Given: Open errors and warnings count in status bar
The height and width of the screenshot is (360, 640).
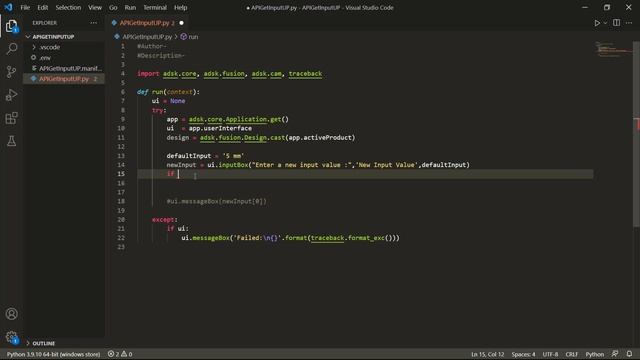Looking at the screenshot, I should click(120, 354).
